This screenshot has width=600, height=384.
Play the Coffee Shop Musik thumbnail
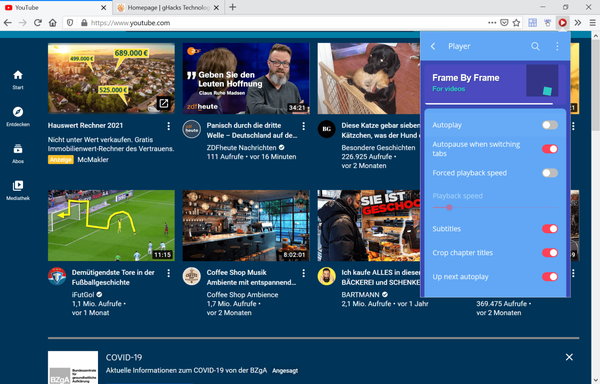click(x=246, y=226)
